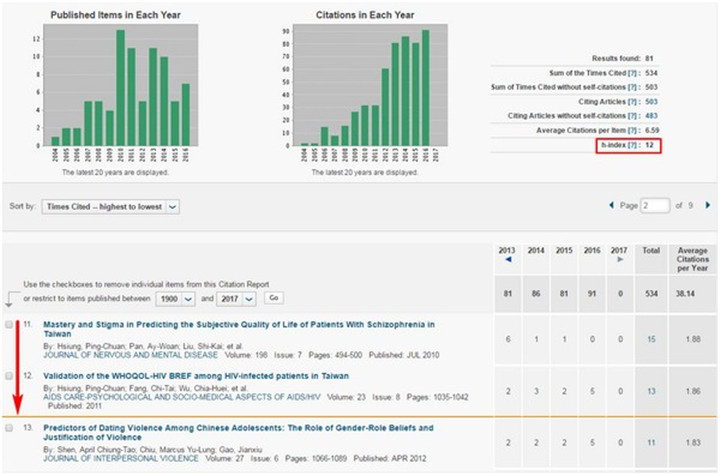Go to previous page arrow
This screenshot has width=720, height=475.
pos(611,205)
